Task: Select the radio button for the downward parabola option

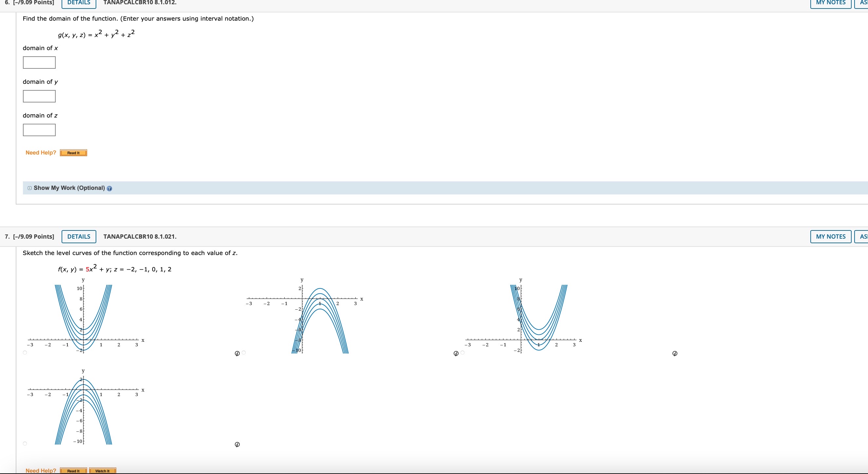Action: 244,353
